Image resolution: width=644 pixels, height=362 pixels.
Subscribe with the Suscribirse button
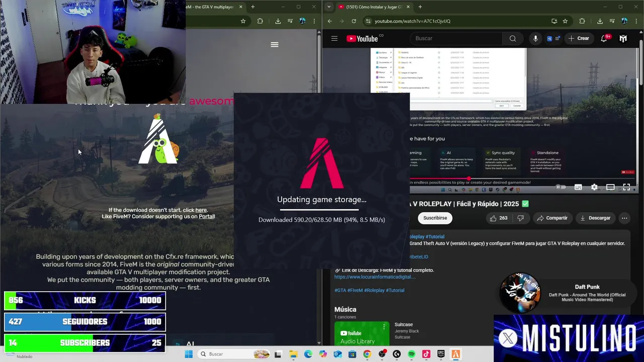tap(435, 218)
